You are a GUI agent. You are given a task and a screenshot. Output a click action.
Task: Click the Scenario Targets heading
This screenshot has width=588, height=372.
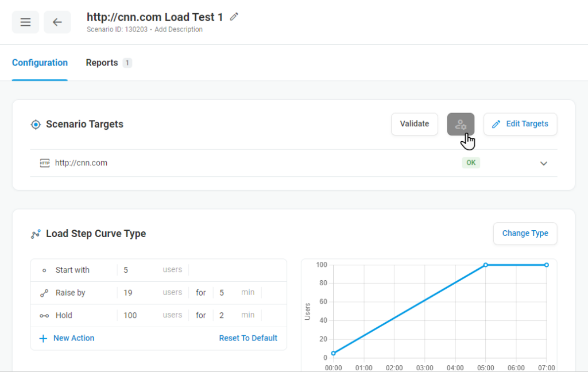pyautogui.click(x=85, y=124)
